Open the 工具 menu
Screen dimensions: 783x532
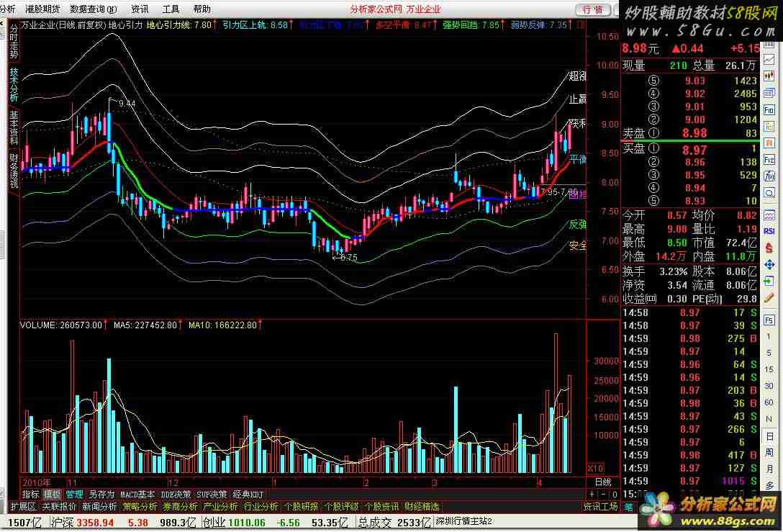coord(171,9)
